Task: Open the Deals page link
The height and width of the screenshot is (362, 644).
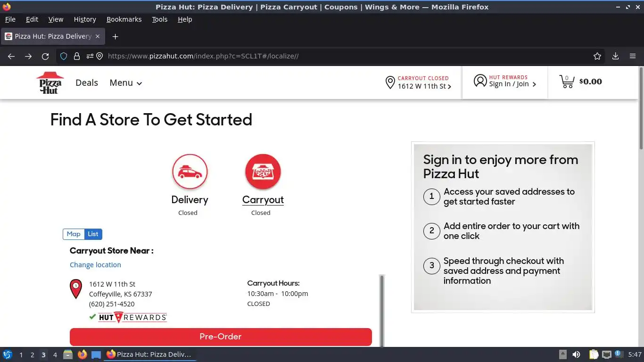Action: pyautogui.click(x=87, y=83)
